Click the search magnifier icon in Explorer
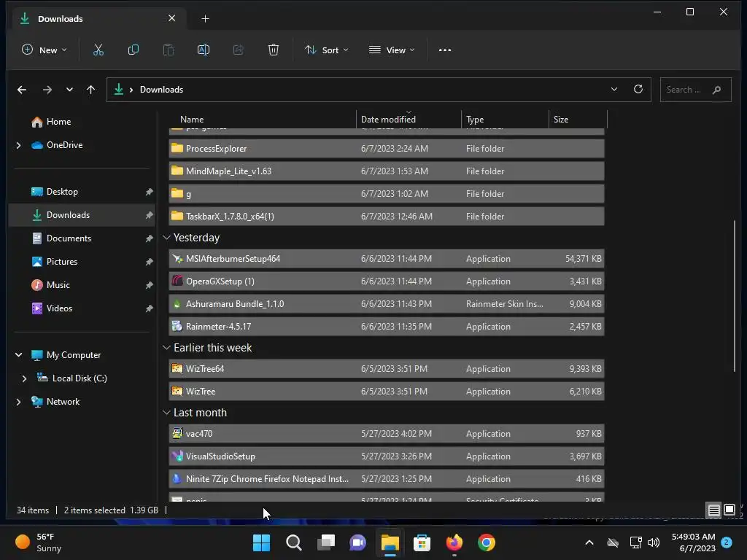This screenshot has height=560, width=747. 716,90
